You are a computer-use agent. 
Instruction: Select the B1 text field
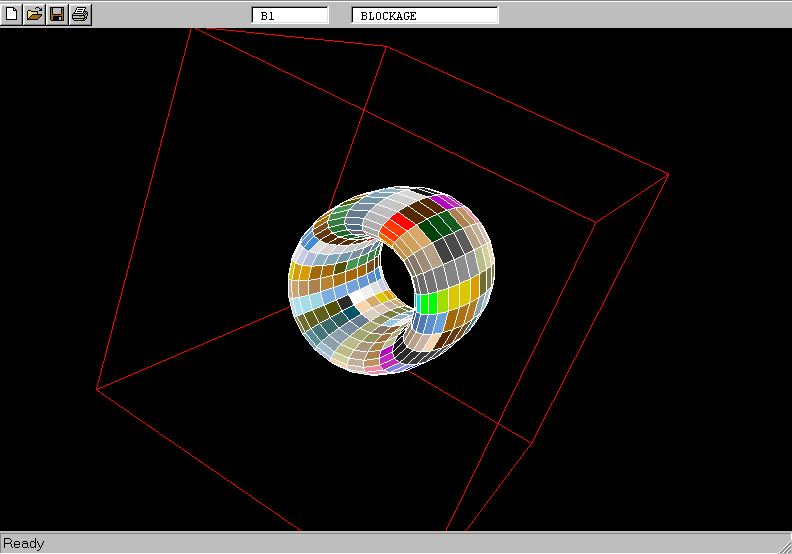pyautogui.click(x=290, y=15)
